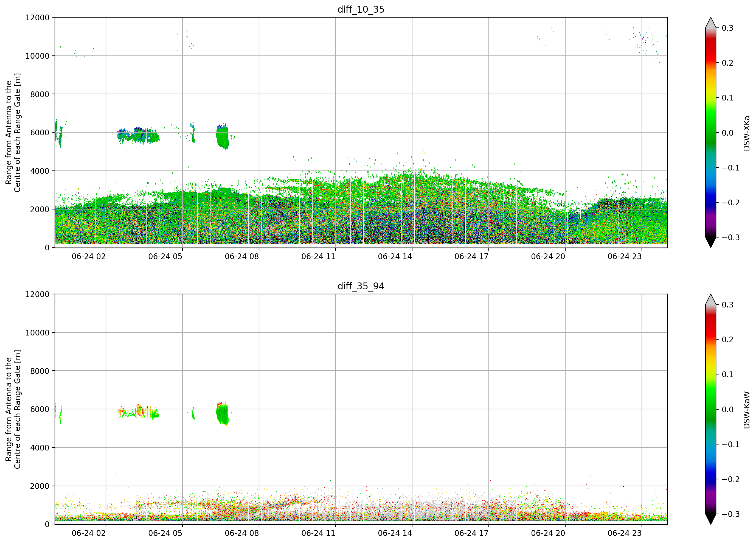Click the 06-24 14 x-tick of diff_10_35 plot

pos(395,256)
